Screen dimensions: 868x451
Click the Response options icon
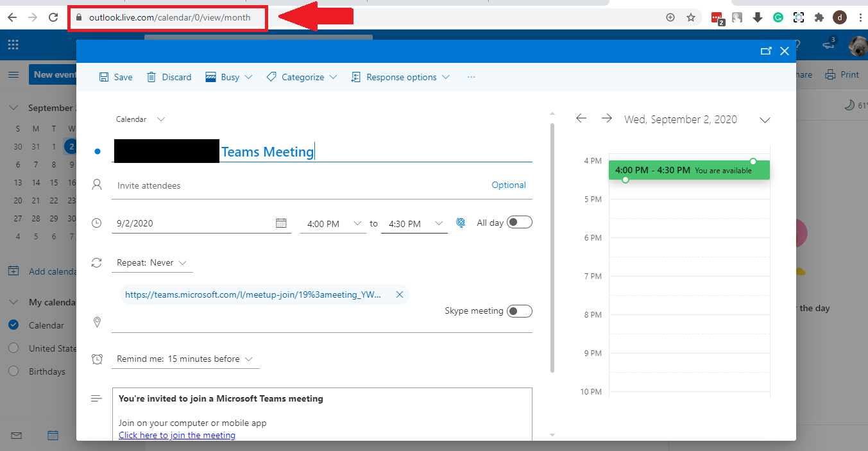[x=356, y=77]
